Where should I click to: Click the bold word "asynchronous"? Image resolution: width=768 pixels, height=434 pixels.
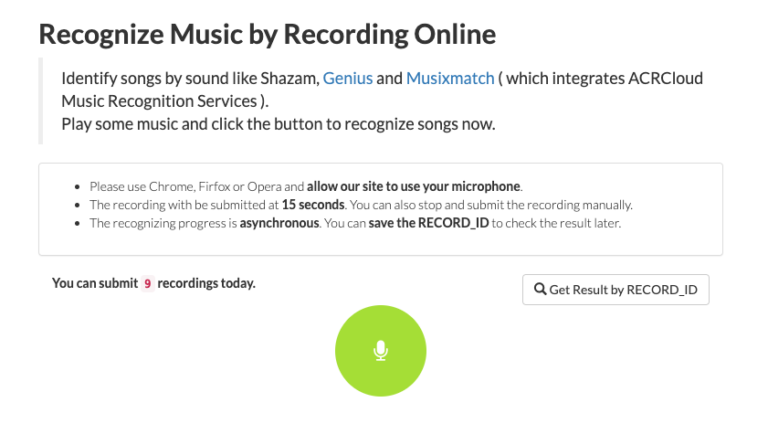[277, 223]
